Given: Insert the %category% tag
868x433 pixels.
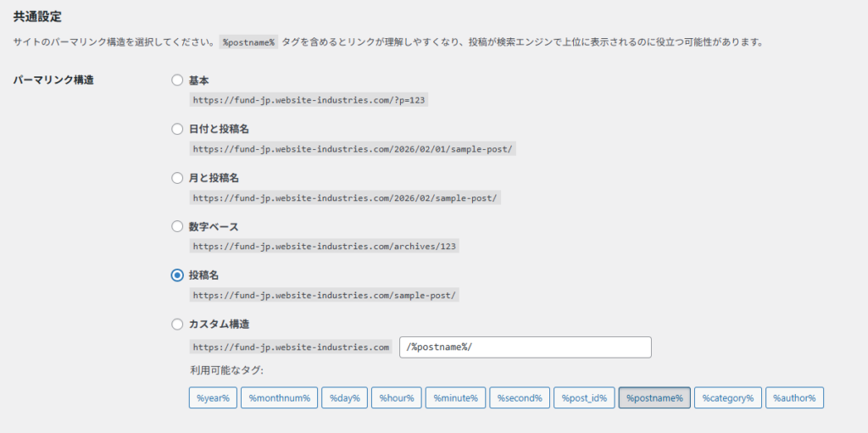Looking at the screenshot, I should [727, 398].
